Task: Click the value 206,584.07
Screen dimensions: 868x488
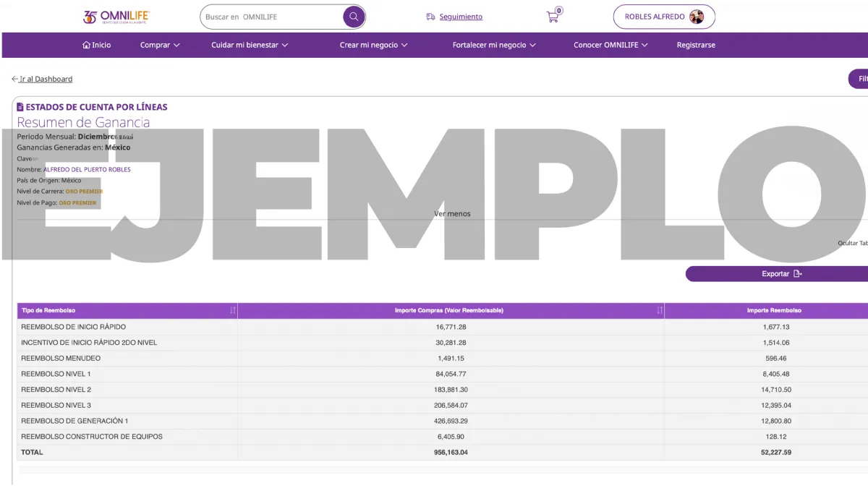Action: coord(451,405)
